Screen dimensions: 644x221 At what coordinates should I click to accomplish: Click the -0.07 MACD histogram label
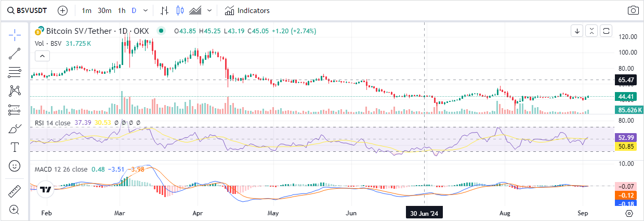626,186
